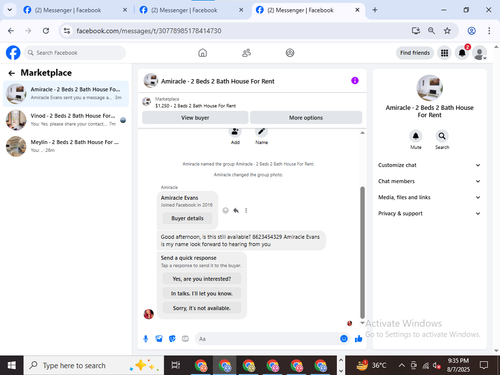
Task: Open the Groups icon in top navigation
Action: (290, 53)
